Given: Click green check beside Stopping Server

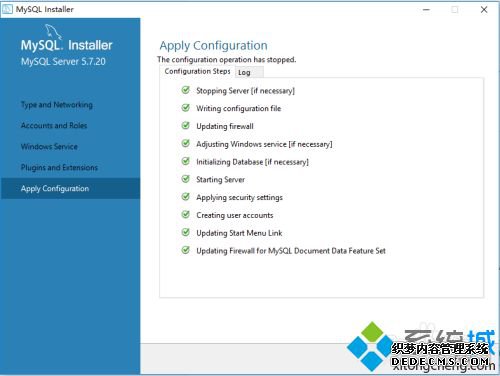Looking at the screenshot, I should [x=186, y=90].
